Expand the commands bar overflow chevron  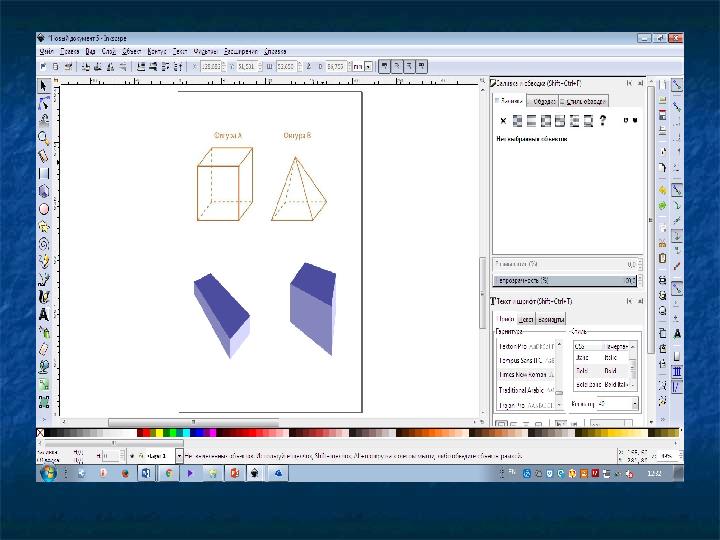663,419
